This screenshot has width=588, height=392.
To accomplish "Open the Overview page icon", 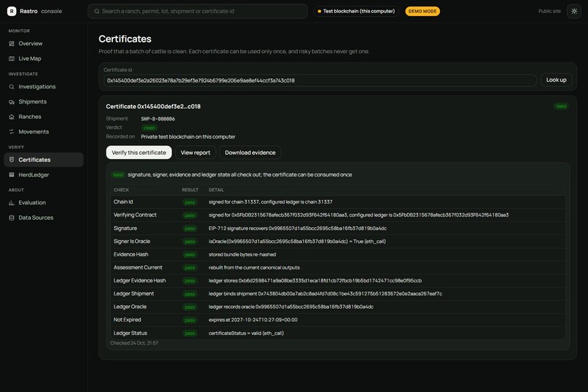I will click(12, 44).
